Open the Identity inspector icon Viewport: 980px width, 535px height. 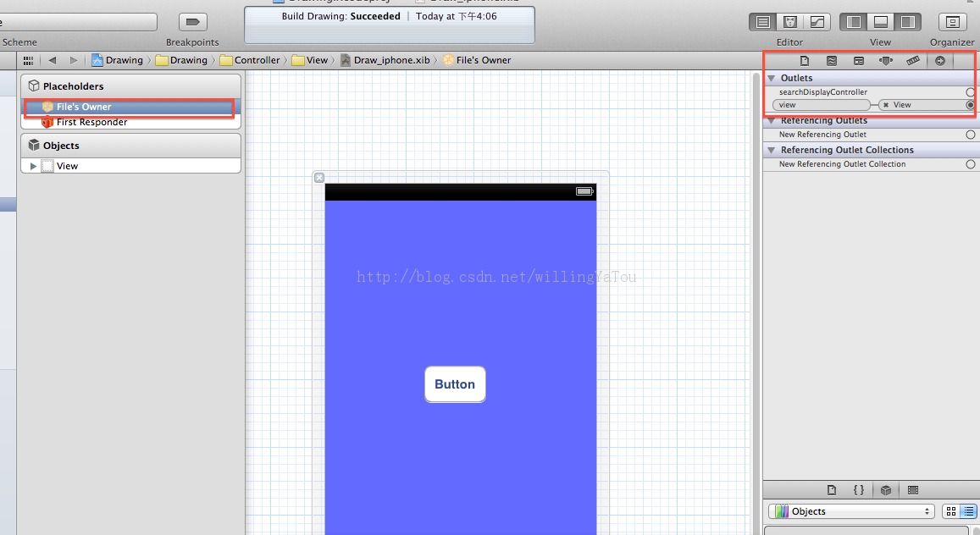tap(858, 61)
